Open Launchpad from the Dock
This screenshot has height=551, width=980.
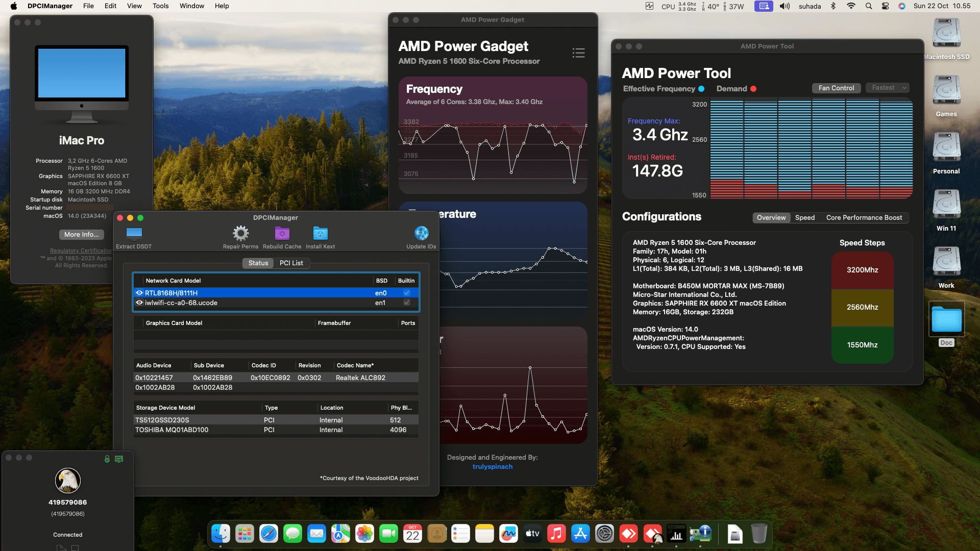coord(244,534)
